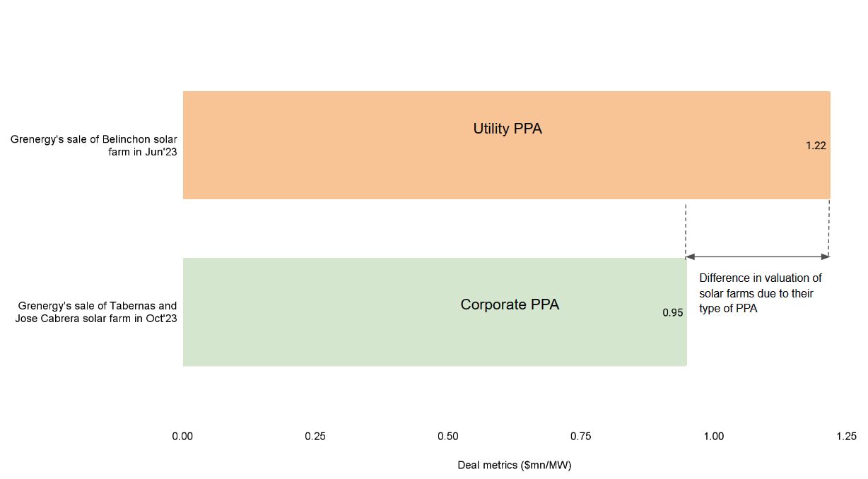Click the 0.95 value label

tap(673, 312)
